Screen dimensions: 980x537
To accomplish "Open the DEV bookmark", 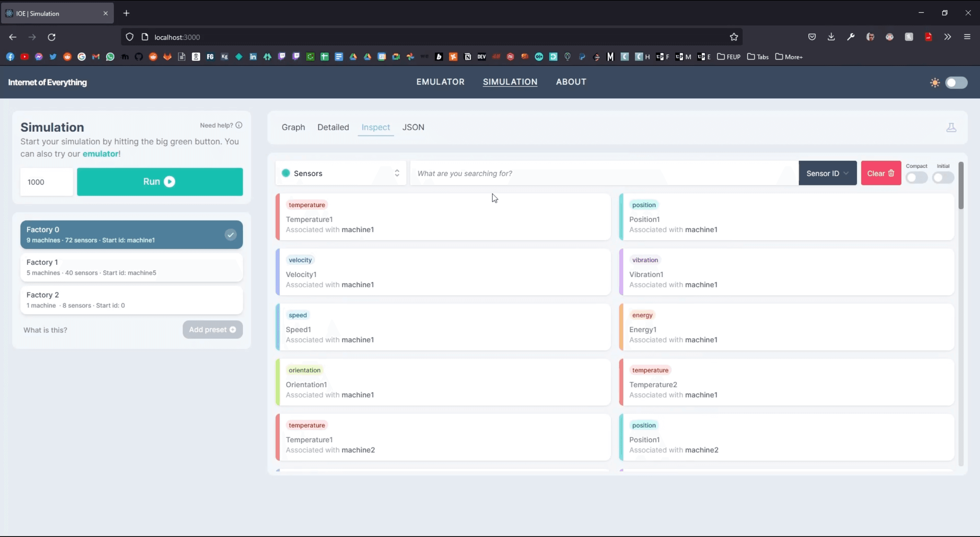I will click(482, 57).
